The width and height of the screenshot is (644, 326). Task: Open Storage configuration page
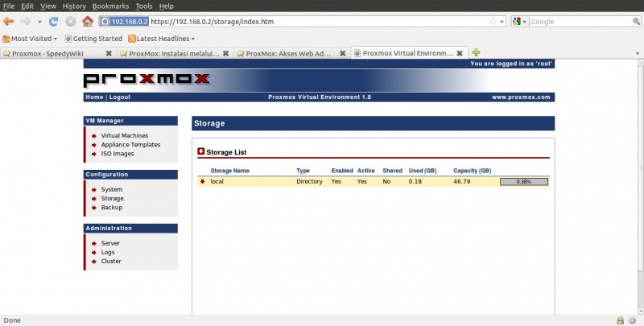112,198
